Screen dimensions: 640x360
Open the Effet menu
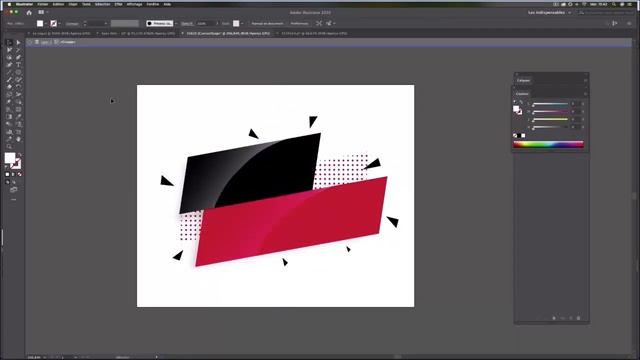click(119, 4)
